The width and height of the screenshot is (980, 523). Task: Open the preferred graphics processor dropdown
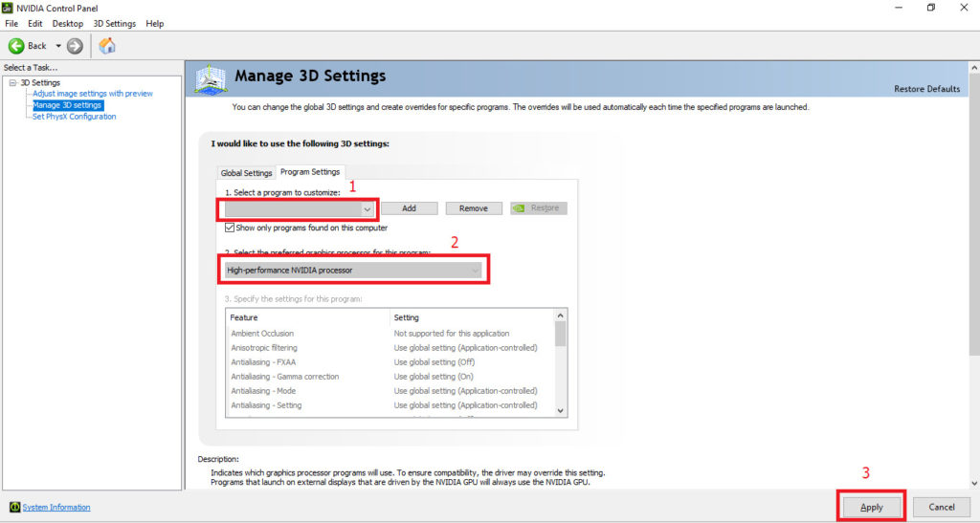[354, 271]
